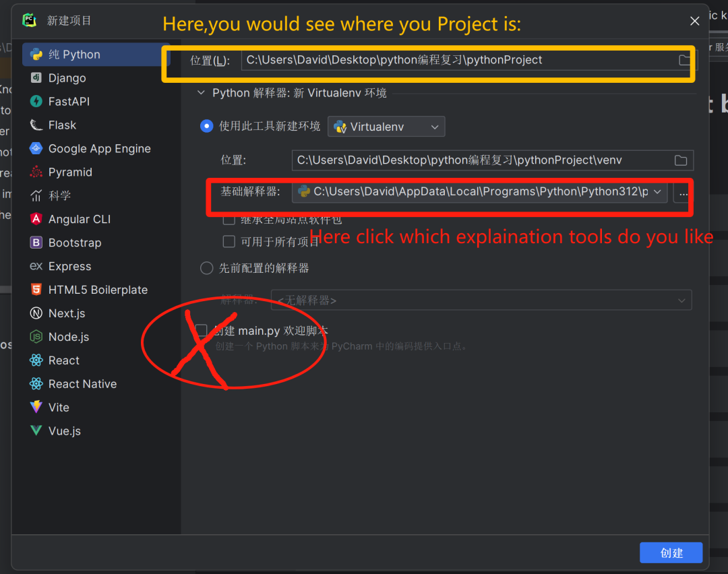Expand base interpreter Python312 dropdown

point(480,192)
